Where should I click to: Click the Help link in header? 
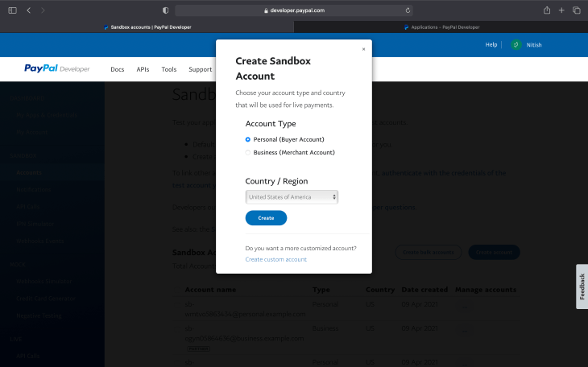491,44
